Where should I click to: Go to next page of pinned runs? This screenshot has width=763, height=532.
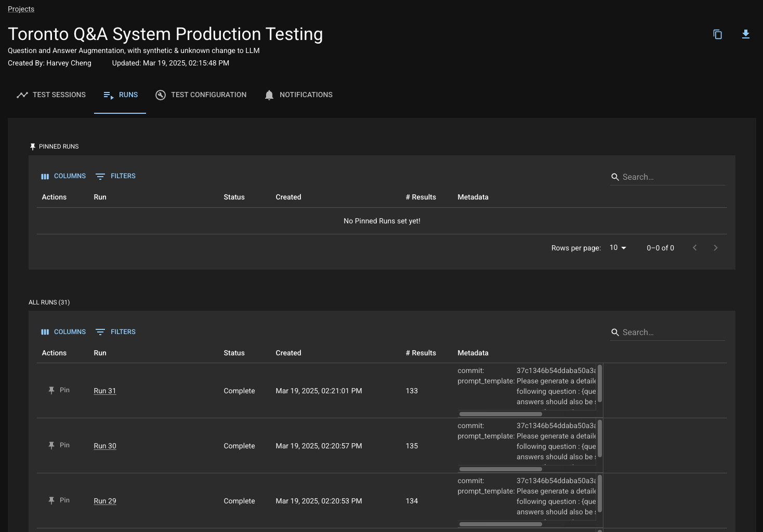click(715, 248)
